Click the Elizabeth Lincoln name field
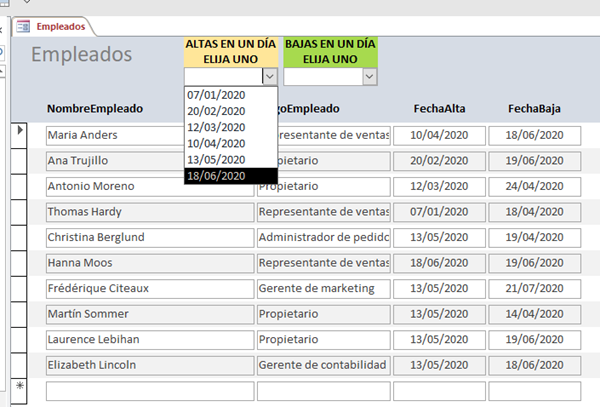The width and height of the screenshot is (600, 407). pos(150,365)
